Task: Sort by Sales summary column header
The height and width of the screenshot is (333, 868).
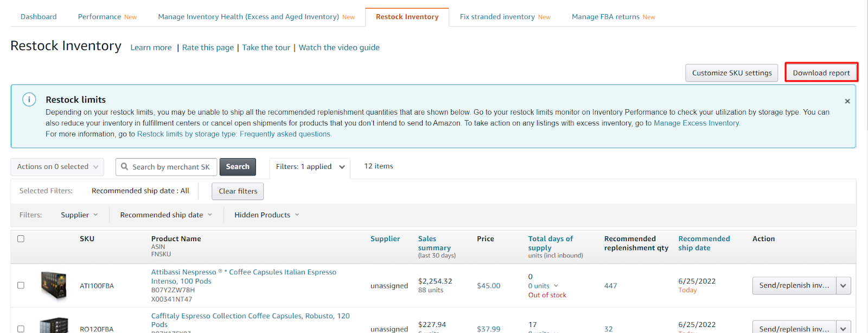Action: [x=434, y=243]
